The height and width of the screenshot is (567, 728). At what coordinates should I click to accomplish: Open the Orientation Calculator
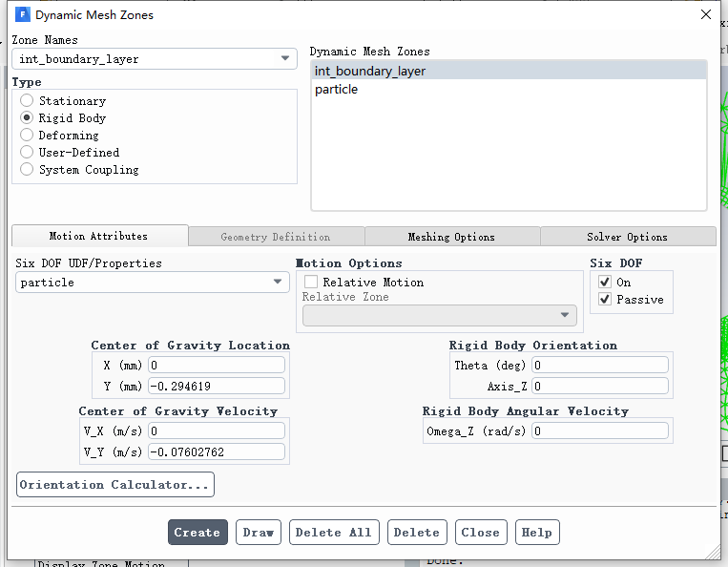coord(114,485)
